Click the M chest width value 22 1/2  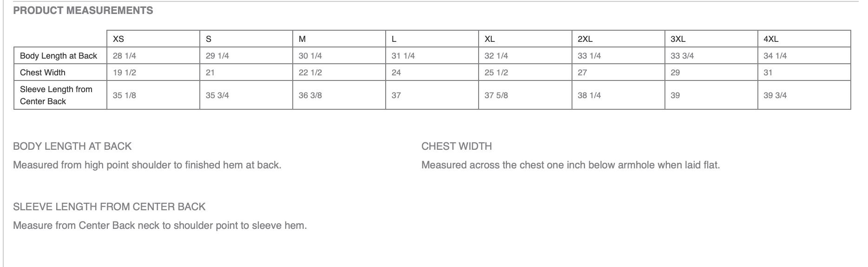click(310, 73)
